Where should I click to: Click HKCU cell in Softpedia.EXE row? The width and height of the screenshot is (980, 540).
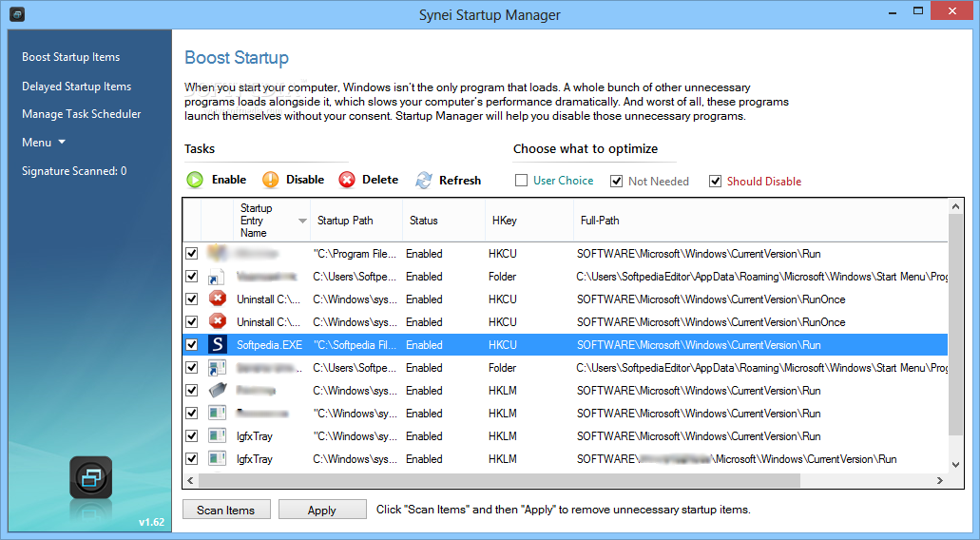503,345
